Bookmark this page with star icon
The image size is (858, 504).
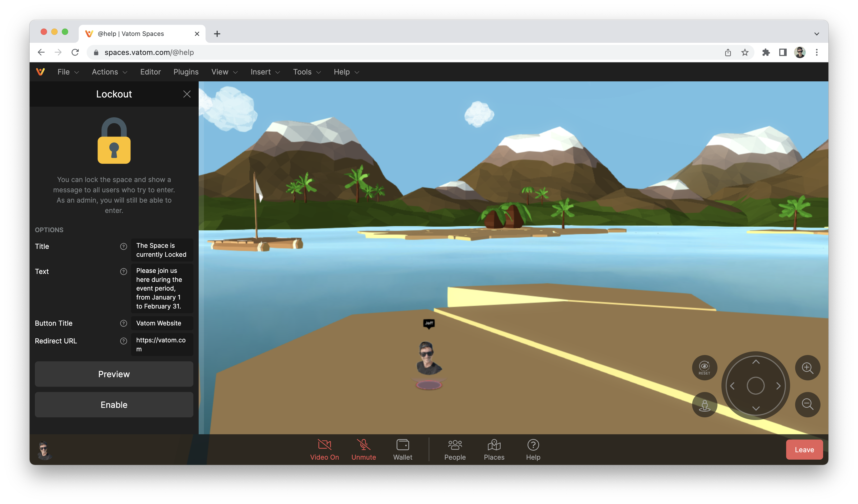pyautogui.click(x=745, y=53)
